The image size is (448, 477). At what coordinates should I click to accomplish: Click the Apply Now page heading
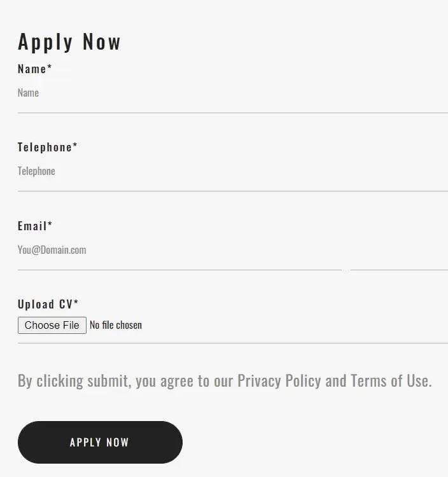coord(69,42)
